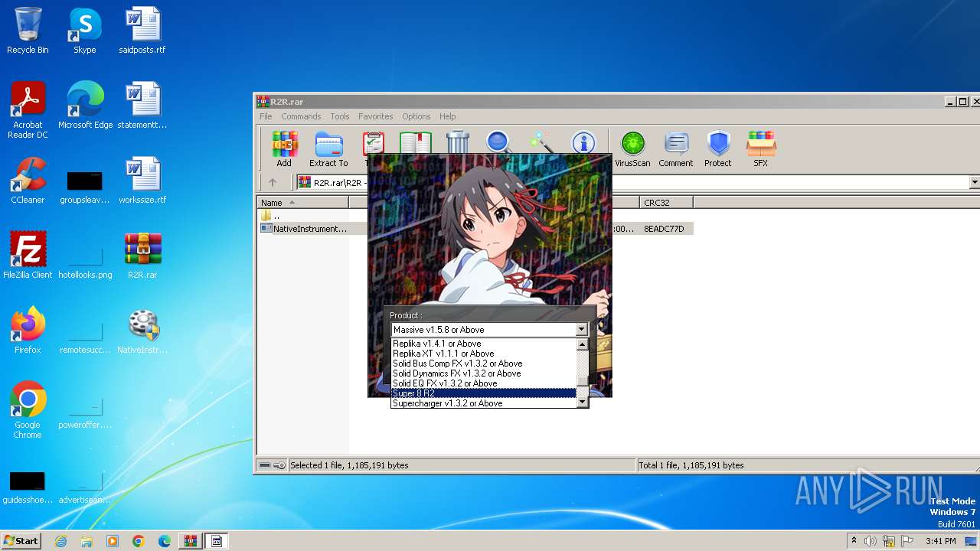
Task: Click the View book toolbar icon
Action: (x=415, y=142)
